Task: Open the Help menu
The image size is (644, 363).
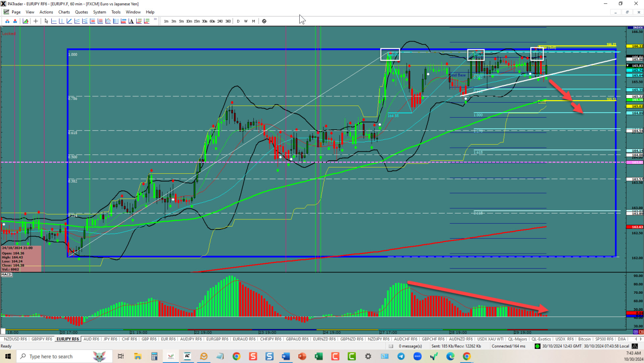Action: point(150,12)
